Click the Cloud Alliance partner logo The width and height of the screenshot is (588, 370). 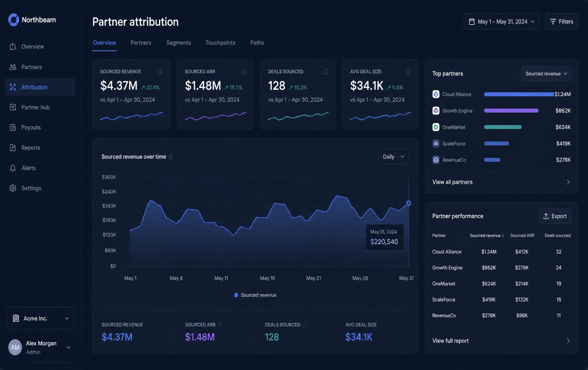[436, 94]
